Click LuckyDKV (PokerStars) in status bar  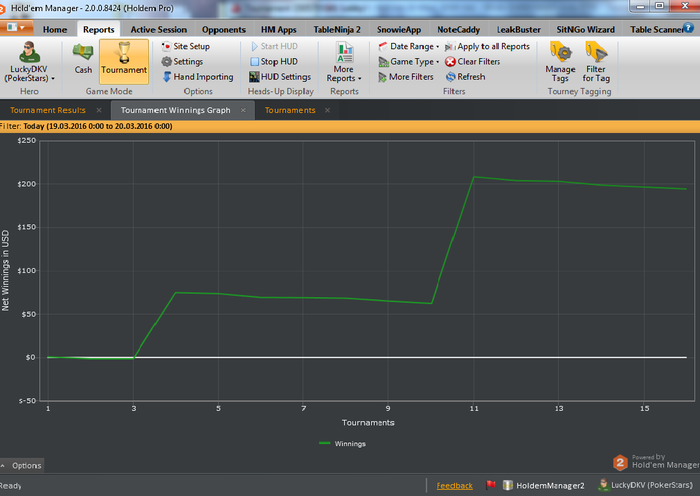click(646, 485)
